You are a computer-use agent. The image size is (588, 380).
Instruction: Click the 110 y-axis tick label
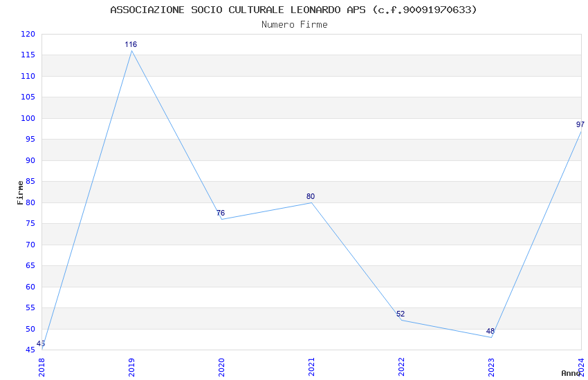pos(28,77)
